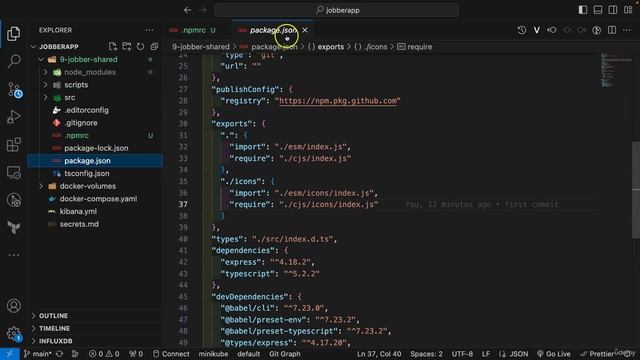Open package-lock.json file
This screenshot has width=640, height=360.
click(95, 148)
